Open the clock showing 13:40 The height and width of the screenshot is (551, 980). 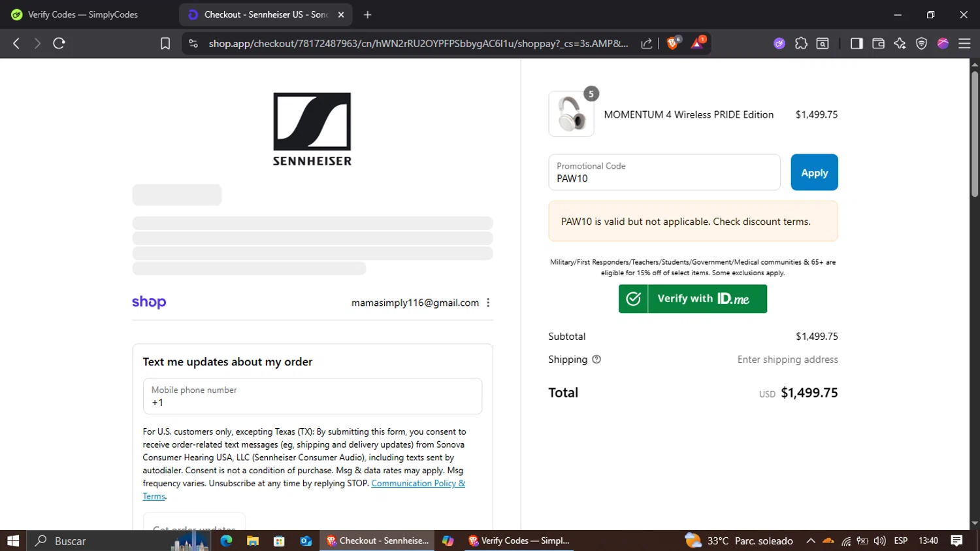coord(928,541)
